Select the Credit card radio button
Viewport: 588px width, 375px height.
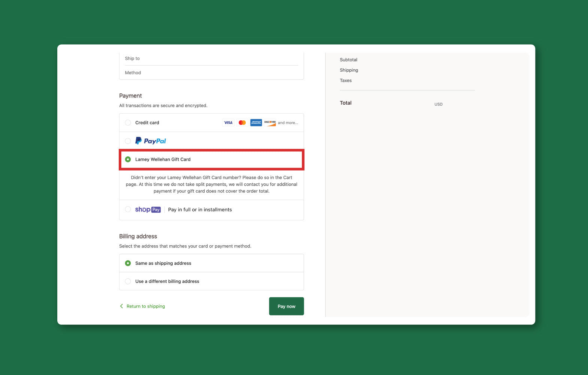point(128,123)
